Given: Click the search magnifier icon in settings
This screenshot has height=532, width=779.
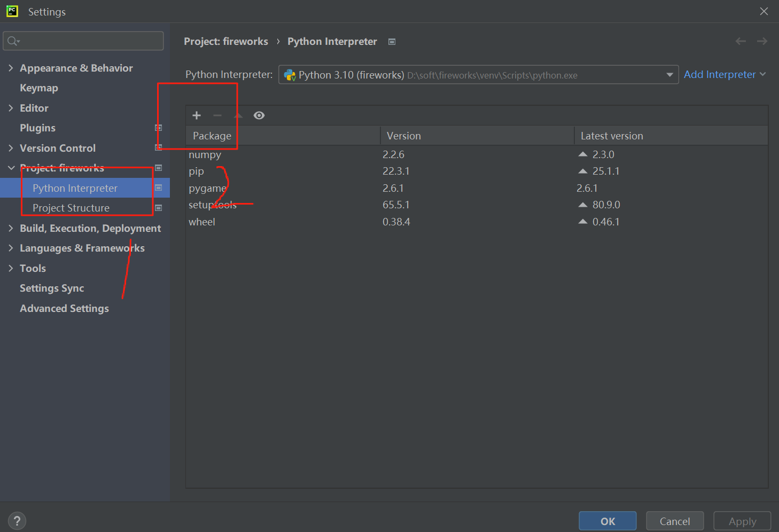Looking at the screenshot, I should tap(13, 41).
